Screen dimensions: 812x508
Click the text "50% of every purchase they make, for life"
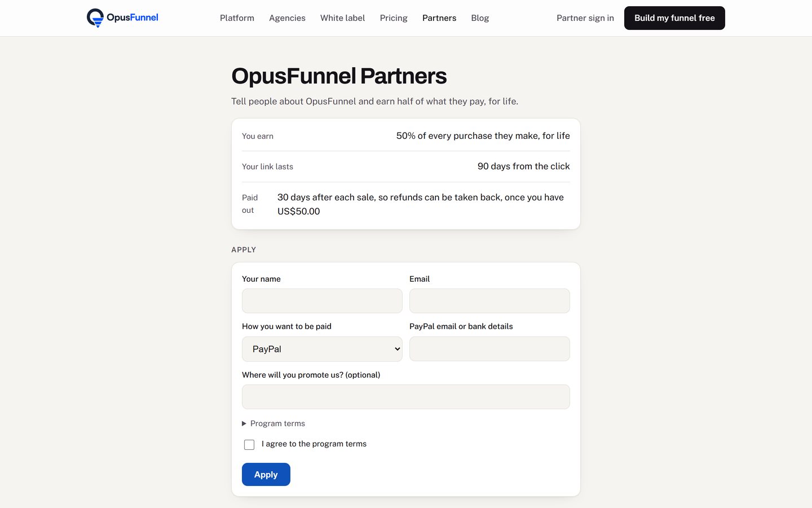(483, 135)
